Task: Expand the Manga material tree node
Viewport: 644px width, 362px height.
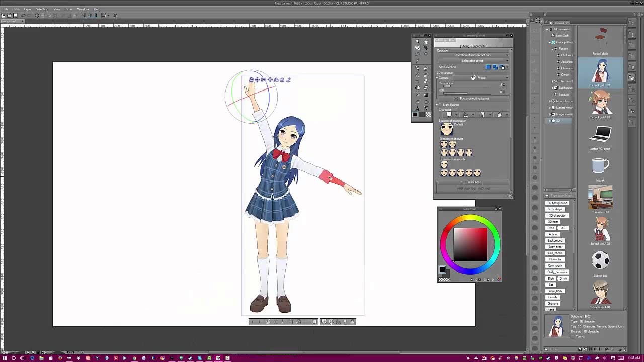Action: point(549,108)
